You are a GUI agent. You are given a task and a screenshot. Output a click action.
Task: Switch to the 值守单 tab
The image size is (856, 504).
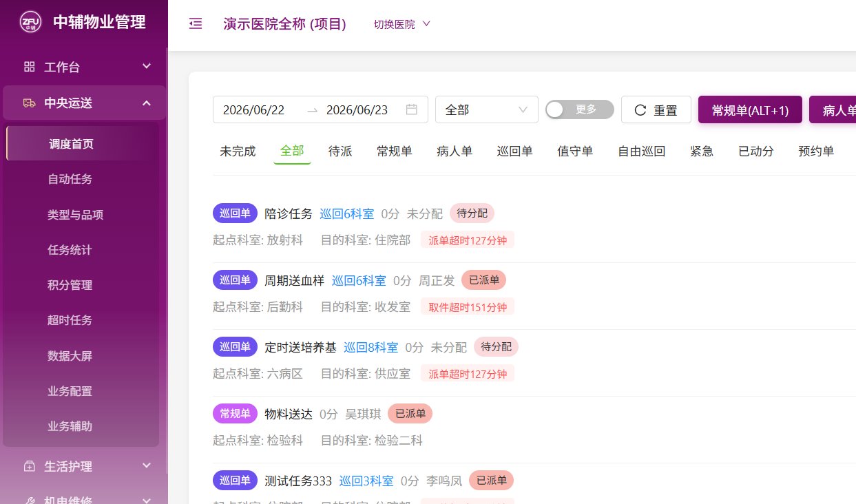[575, 151]
